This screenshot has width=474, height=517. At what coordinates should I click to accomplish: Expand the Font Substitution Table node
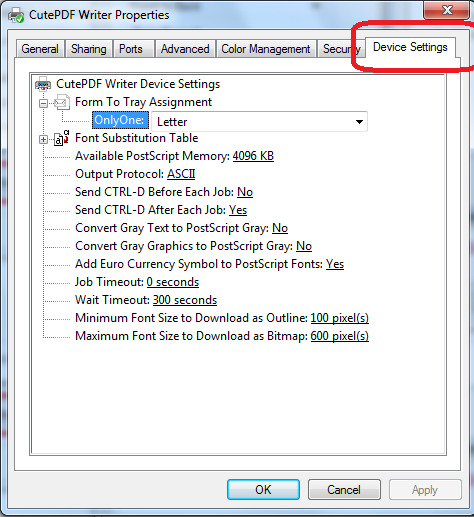43,139
